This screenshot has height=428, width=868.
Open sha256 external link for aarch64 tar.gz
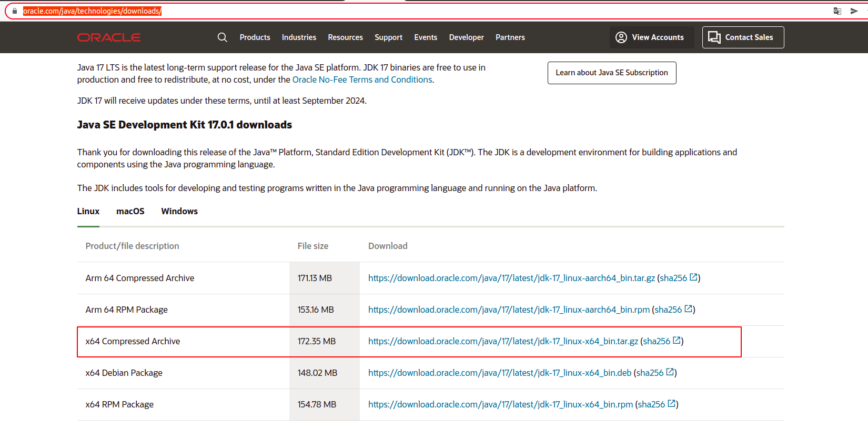[x=679, y=278]
